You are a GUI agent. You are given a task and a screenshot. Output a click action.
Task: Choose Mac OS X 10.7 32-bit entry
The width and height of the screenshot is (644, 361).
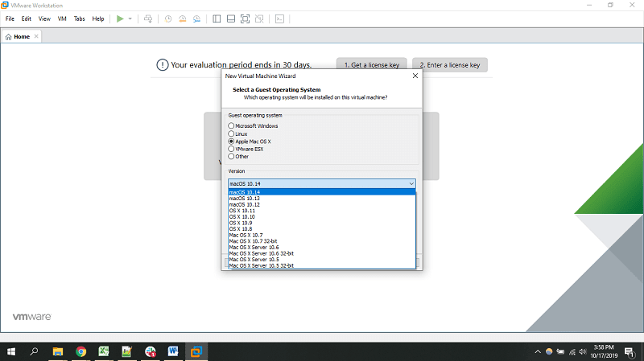(322, 241)
